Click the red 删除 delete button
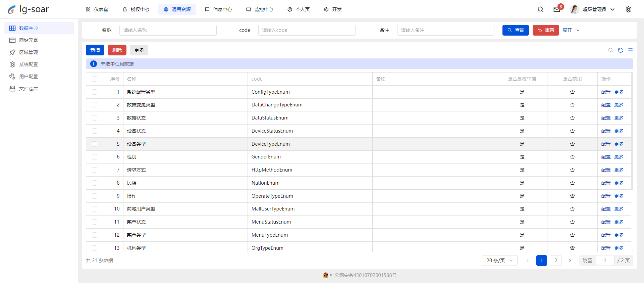644x283 pixels. click(x=117, y=50)
